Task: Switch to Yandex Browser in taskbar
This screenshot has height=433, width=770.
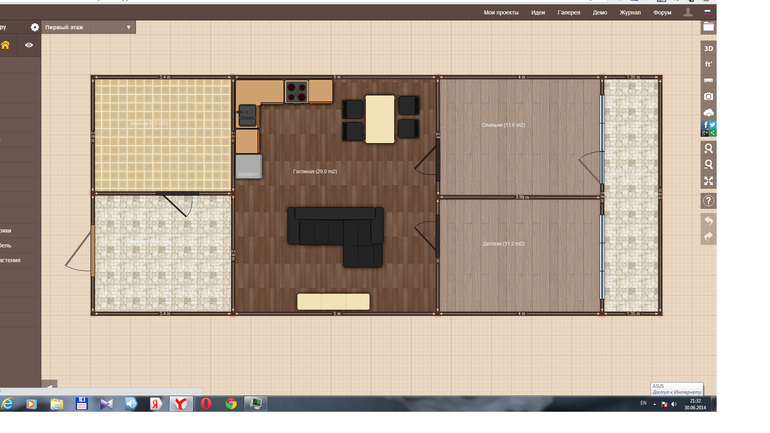Action: 181,404
